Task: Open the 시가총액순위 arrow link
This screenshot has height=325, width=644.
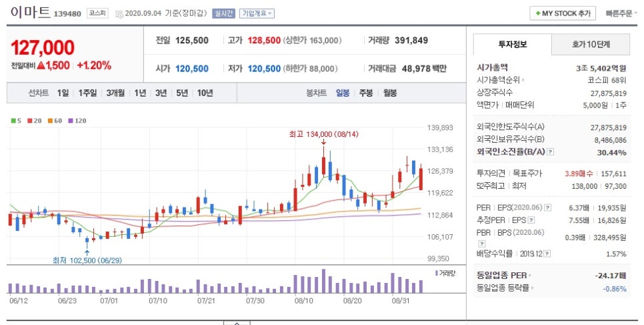Action: pos(523,80)
